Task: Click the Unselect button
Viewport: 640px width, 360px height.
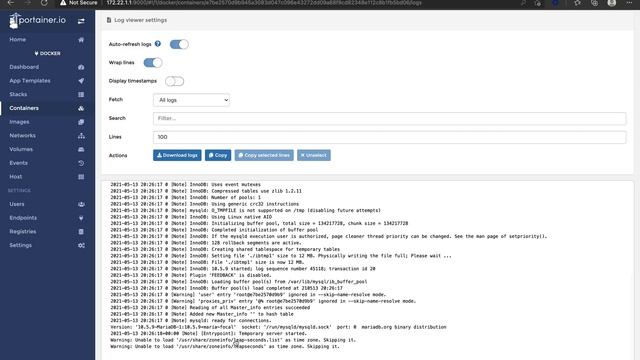Action: 314,155
